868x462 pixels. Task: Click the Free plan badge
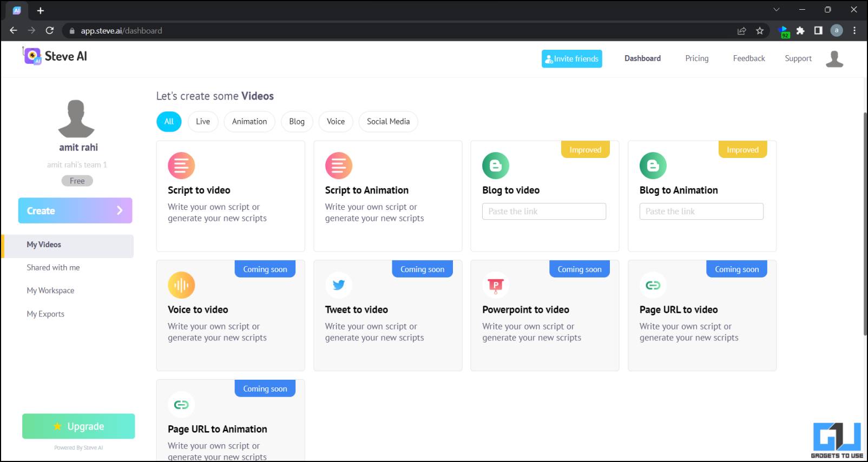(77, 181)
